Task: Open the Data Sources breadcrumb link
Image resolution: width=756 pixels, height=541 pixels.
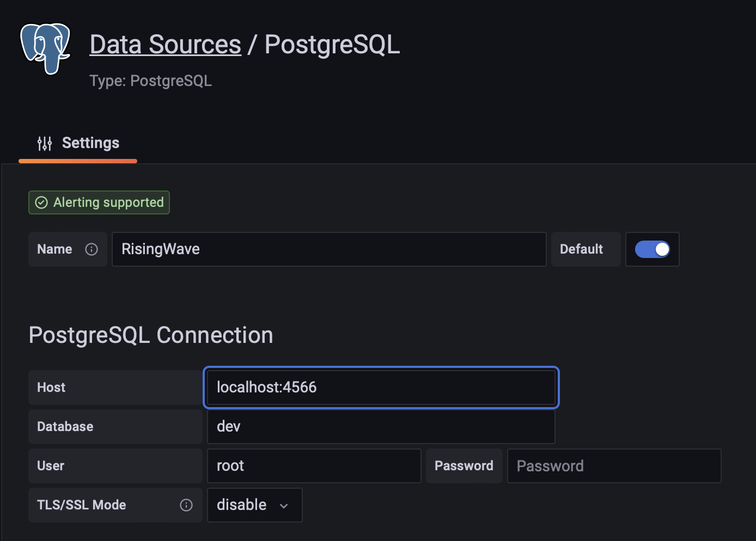Action: [165, 45]
